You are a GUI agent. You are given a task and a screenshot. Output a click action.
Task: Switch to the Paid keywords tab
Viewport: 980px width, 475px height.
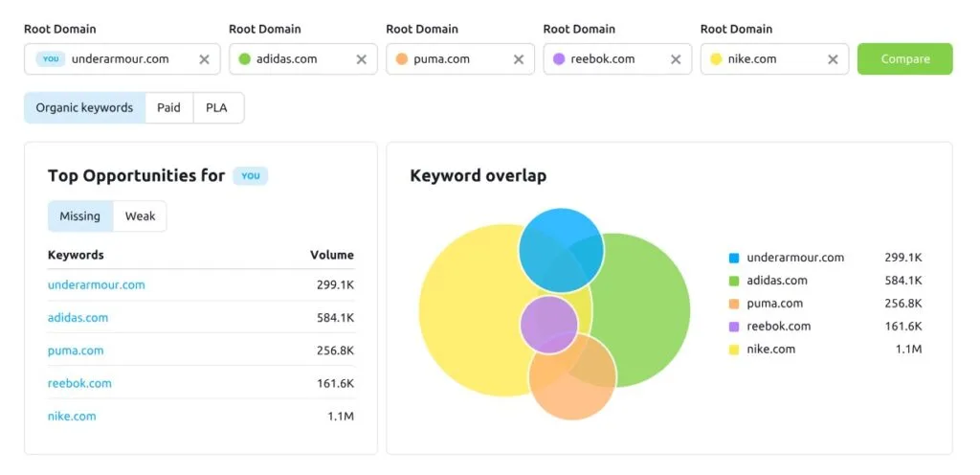pos(168,107)
